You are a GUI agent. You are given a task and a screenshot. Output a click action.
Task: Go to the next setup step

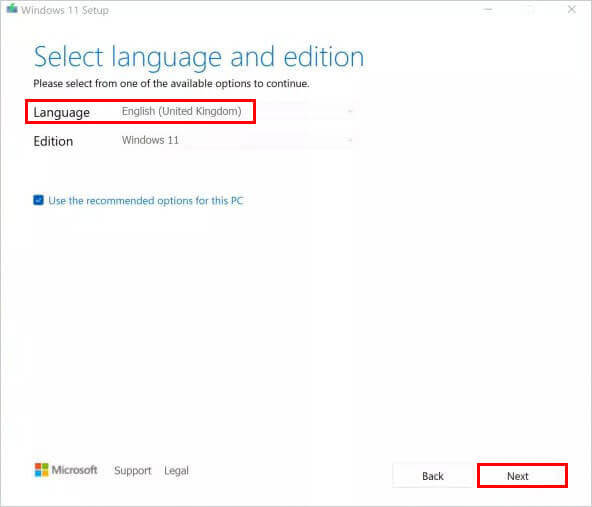[523, 476]
